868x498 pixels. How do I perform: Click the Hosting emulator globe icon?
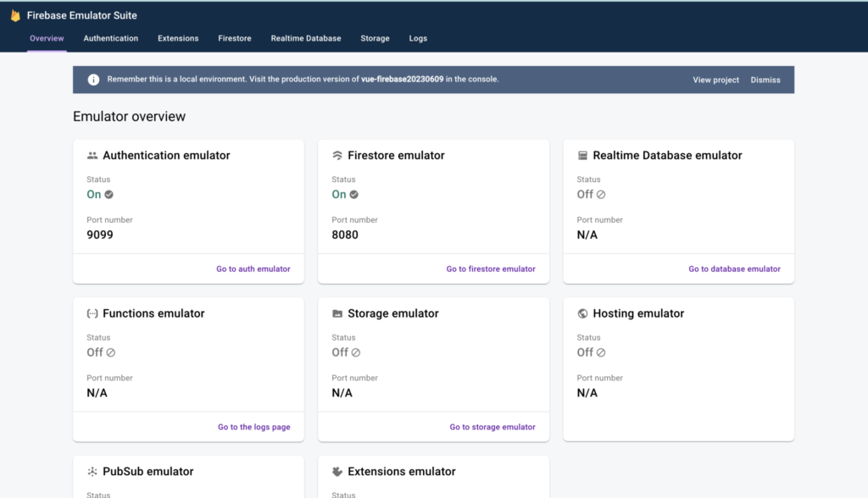pos(582,313)
